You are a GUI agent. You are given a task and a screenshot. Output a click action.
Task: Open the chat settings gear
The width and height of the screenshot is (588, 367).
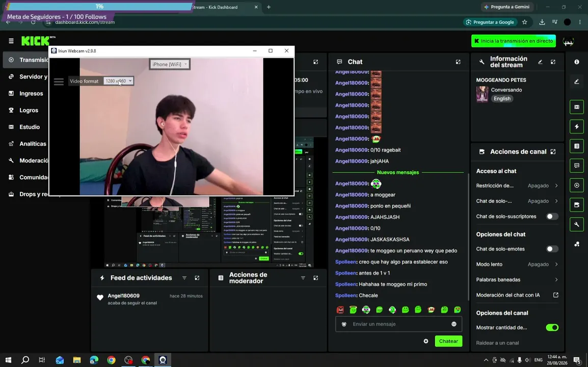(426, 341)
